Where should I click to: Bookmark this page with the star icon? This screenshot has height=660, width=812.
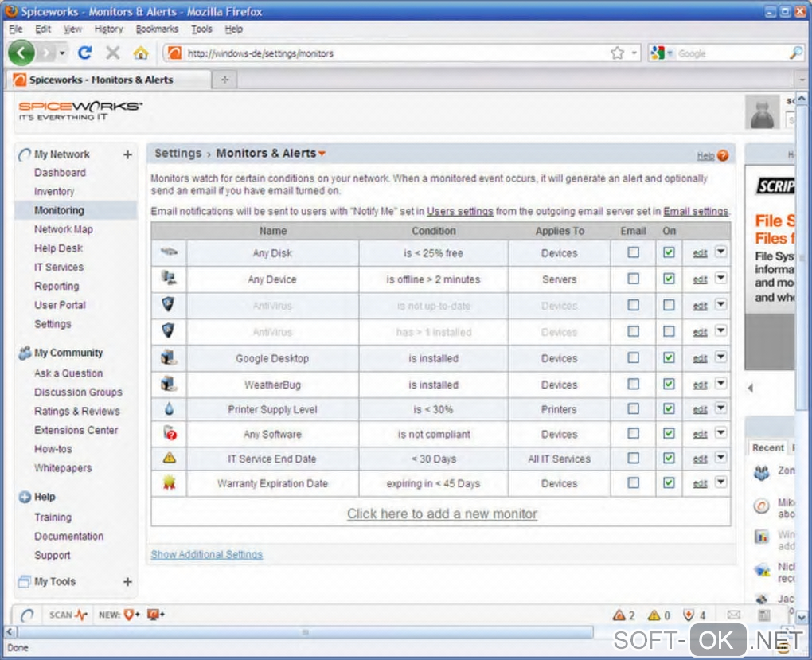617,53
